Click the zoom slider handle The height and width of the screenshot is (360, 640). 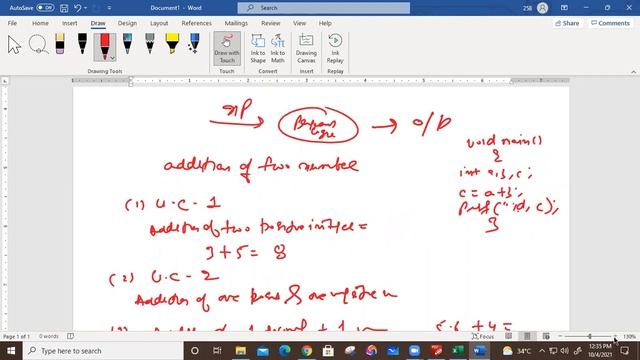[x=590, y=336]
